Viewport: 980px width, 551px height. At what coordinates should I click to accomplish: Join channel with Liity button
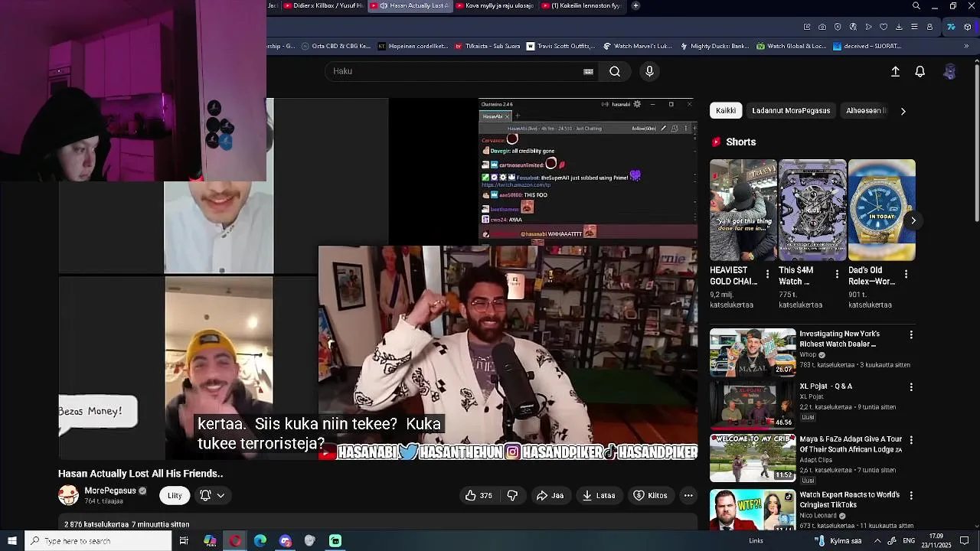(175, 495)
